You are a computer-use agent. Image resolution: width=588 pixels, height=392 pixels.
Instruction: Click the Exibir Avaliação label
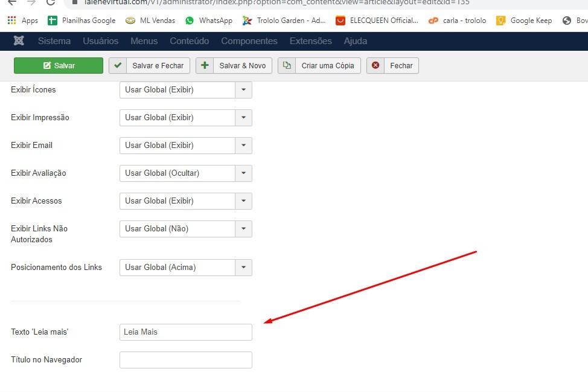pos(38,173)
